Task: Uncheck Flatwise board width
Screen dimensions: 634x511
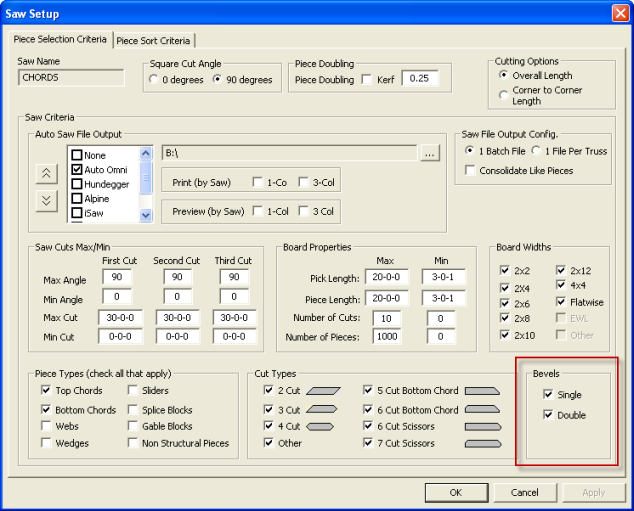Action: tap(561, 302)
